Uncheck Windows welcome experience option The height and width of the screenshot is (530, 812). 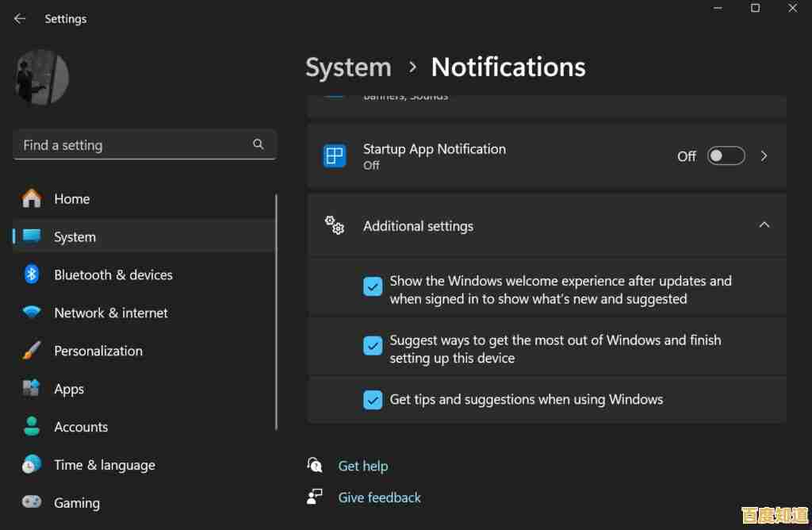[373, 286]
